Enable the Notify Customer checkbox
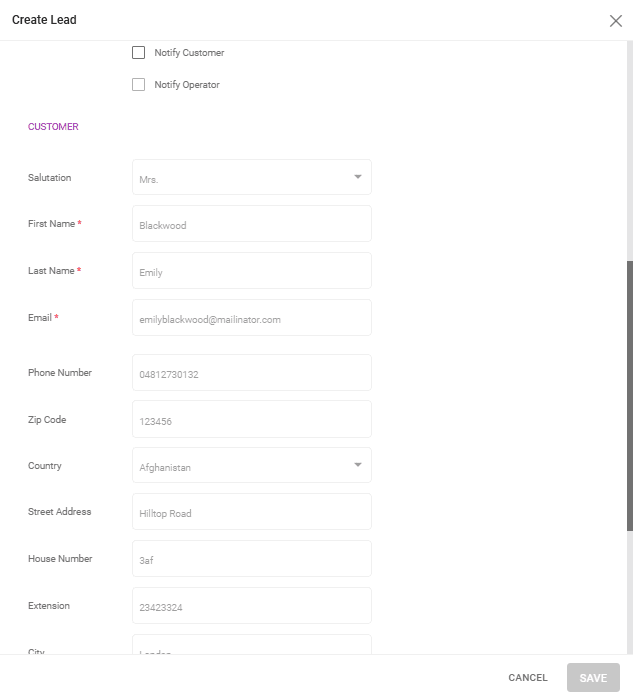The height and width of the screenshot is (697, 633). click(x=139, y=53)
